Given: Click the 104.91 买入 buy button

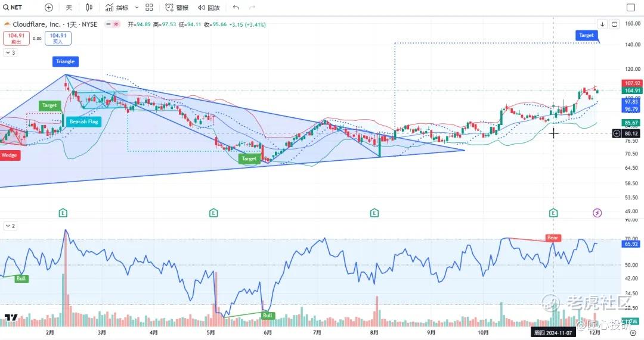Looking at the screenshot, I should (58, 38).
